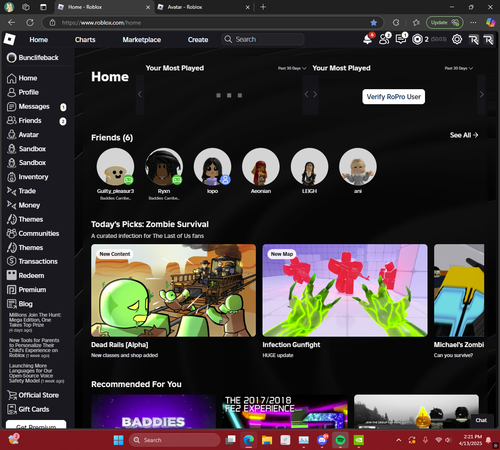Open the FE2 Experience recommended thumbnail

click(285, 411)
